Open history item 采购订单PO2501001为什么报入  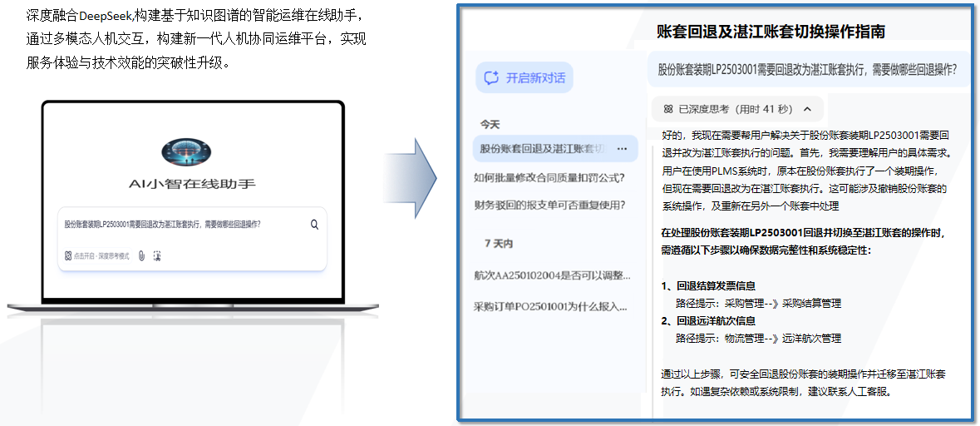point(550,306)
